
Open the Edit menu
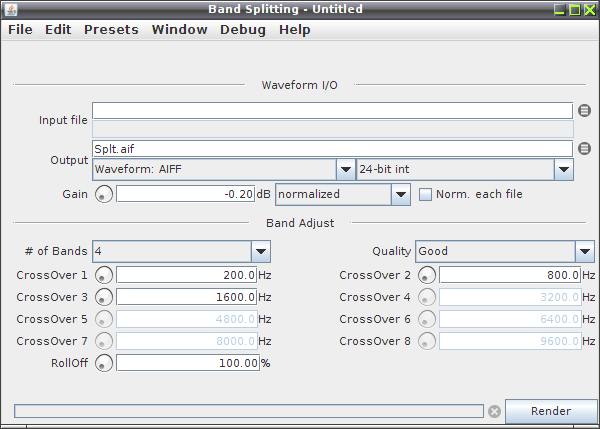[x=58, y=30]
